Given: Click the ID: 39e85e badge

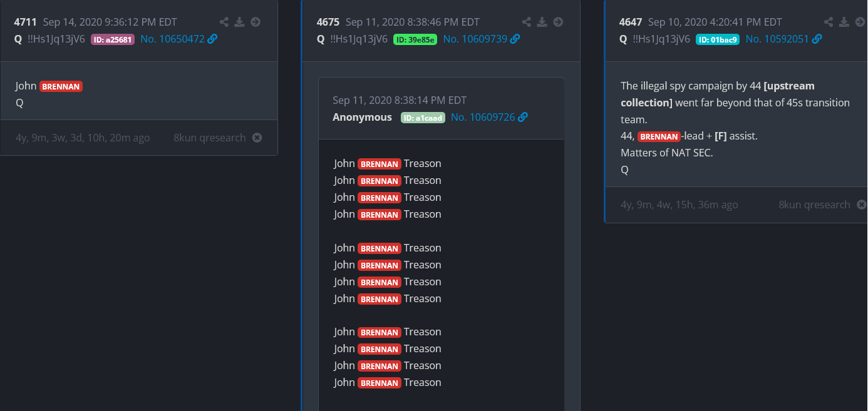Looking at the screenshot, I should click(415, 39).
